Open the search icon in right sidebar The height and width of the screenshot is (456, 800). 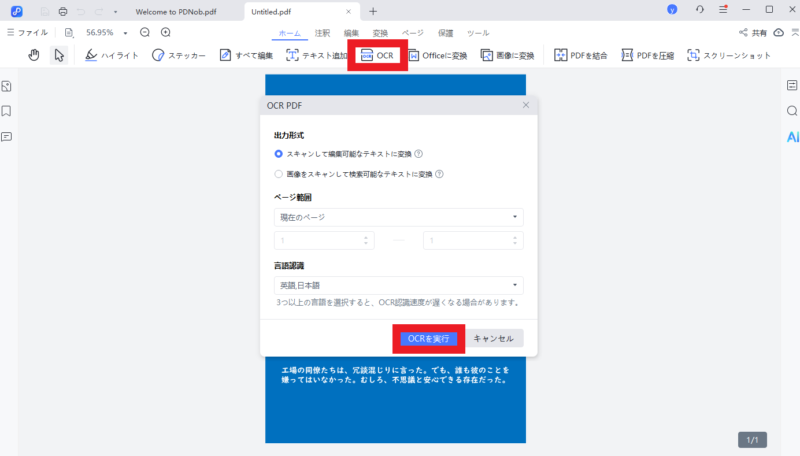[792, 111]
